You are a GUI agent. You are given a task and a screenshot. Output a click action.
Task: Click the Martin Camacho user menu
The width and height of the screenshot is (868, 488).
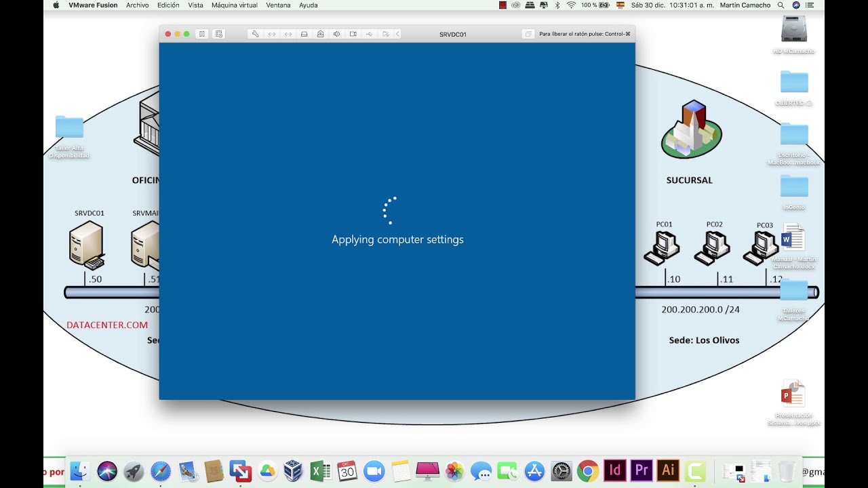745,5
